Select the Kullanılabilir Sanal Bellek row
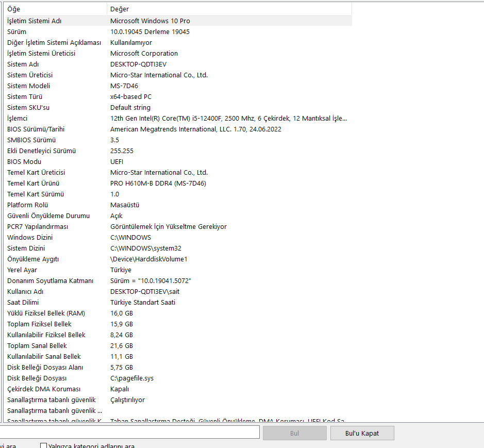The width and height of the screenshot is (484, 448). 179,356
